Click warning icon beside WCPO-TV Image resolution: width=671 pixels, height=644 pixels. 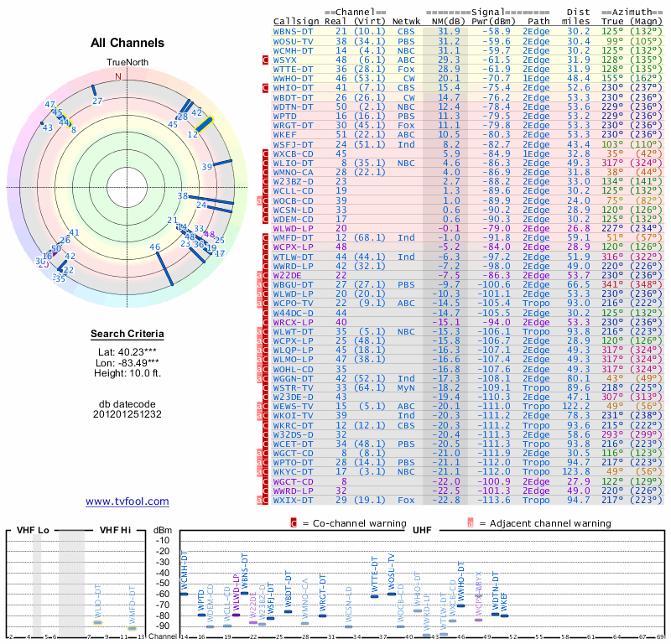263,304
